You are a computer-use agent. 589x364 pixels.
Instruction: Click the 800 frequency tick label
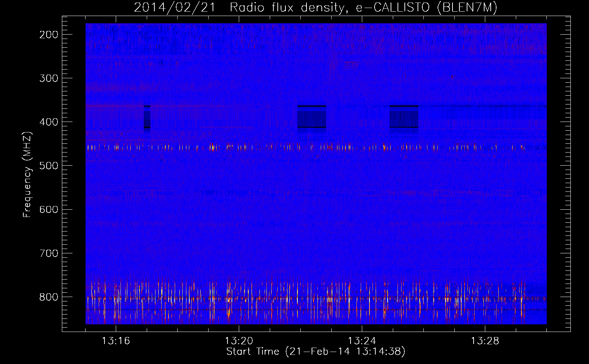49,297
